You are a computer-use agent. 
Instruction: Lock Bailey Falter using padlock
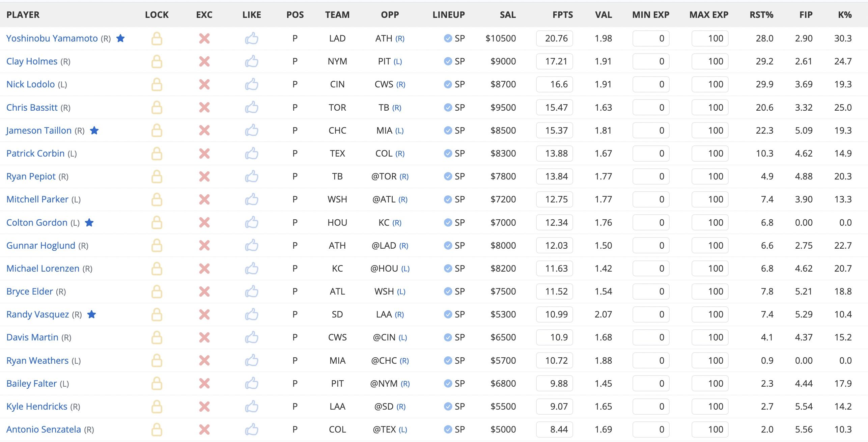coord(157,384)
